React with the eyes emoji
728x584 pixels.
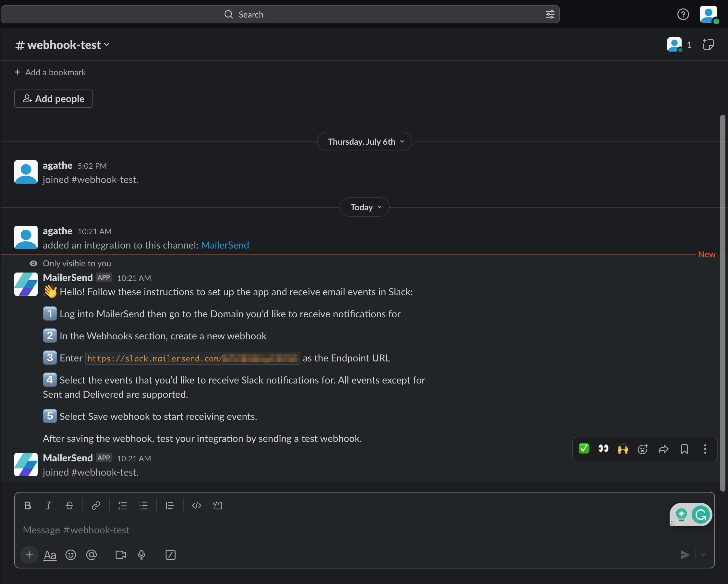click(603, 449)
